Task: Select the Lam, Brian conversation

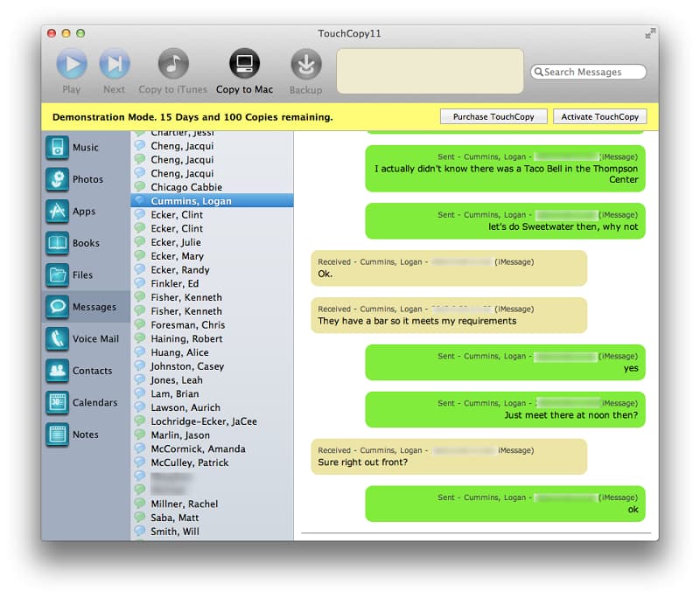Action: (212, 393)
